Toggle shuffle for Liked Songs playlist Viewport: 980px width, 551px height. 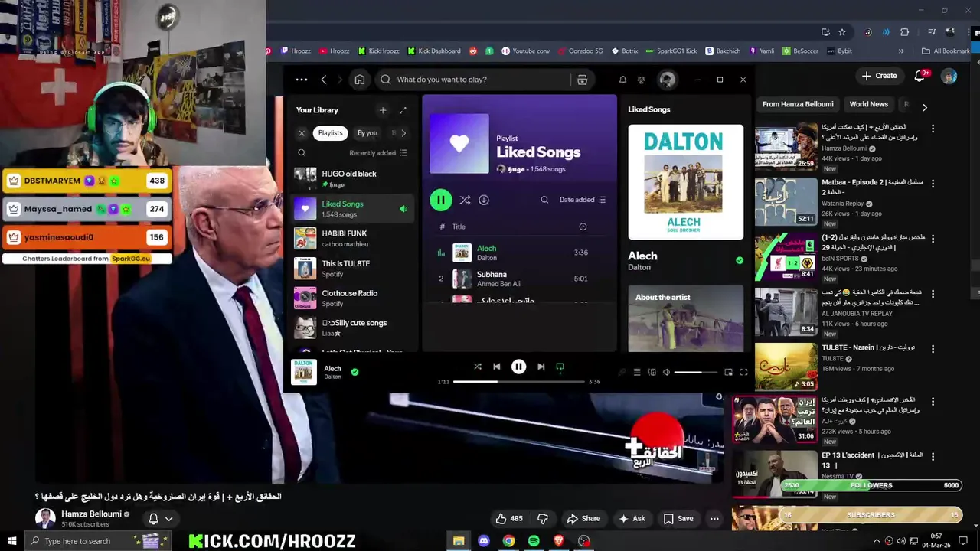click(465, 200)
